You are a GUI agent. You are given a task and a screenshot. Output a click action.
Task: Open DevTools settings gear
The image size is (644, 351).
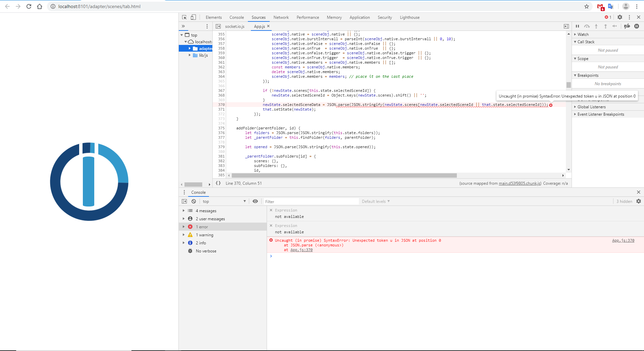tap(620, 17)
